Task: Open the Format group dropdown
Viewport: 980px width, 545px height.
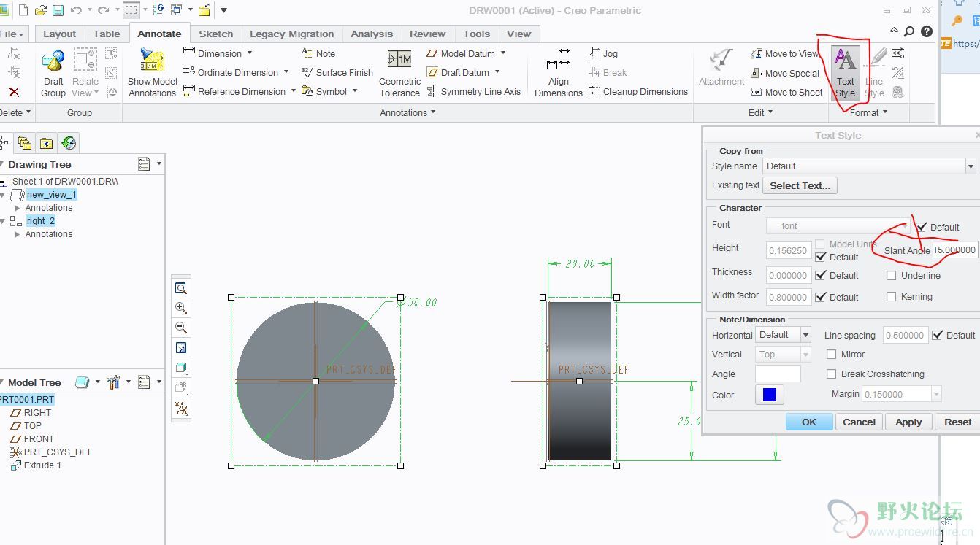Action: (868, 112)
